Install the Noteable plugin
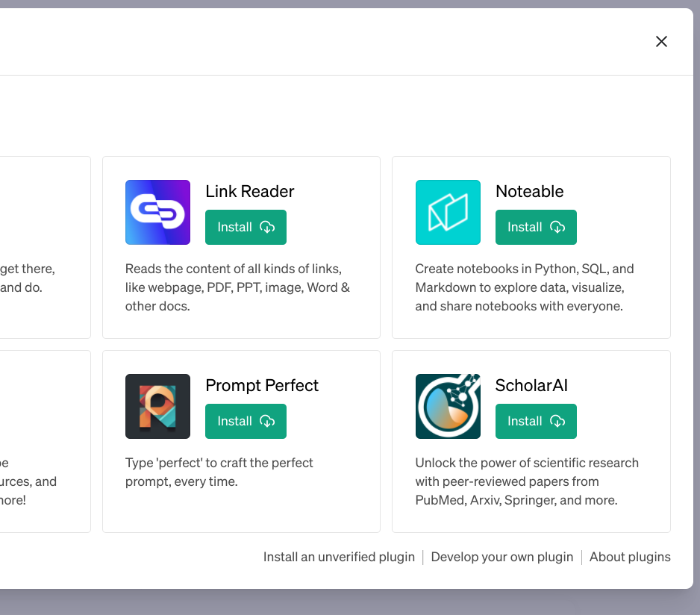This screenshot has height=615, width=700. (x=536, y=227)
